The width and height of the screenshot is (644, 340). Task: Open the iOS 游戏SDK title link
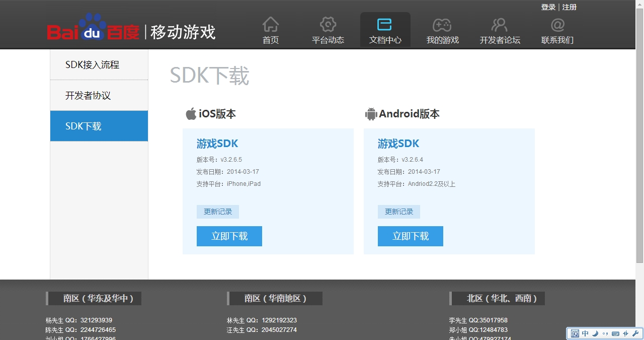point(217,144)
